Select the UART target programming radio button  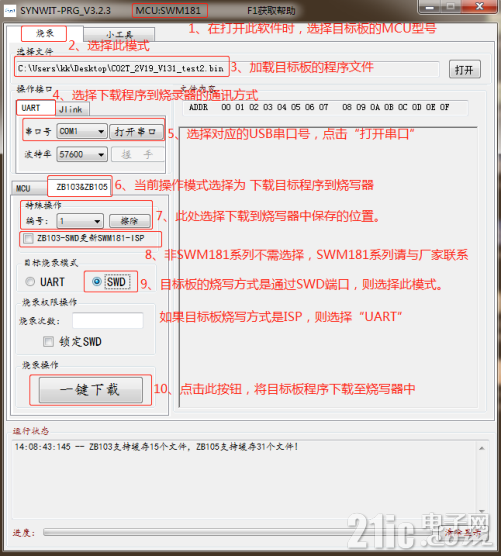tap(30, 282)
